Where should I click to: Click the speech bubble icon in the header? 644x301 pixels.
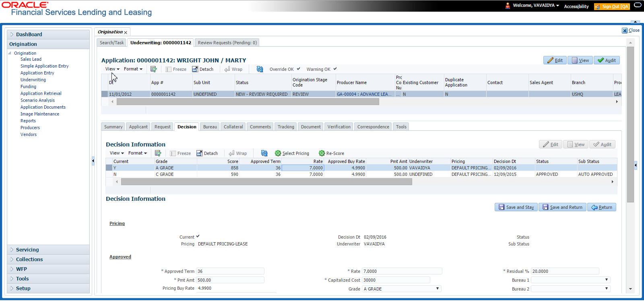pyautogui.click(x=638, y=5)
